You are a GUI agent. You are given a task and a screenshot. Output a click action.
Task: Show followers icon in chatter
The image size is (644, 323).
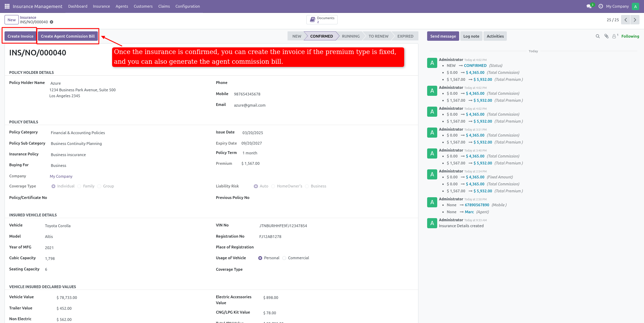coord(615,36)
